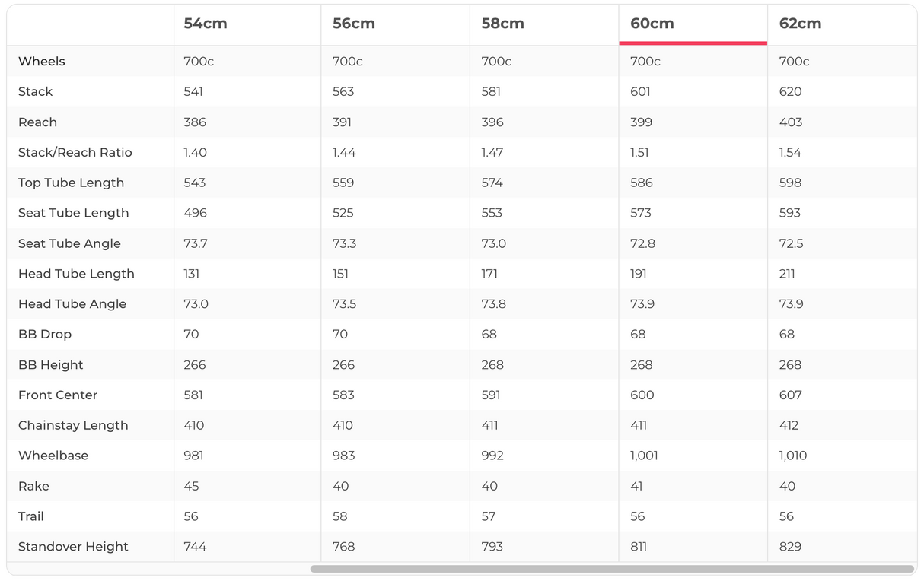Select the 58cm Stack value 581
This screenshot has width=924, height=581.
(x=492, y=91)
